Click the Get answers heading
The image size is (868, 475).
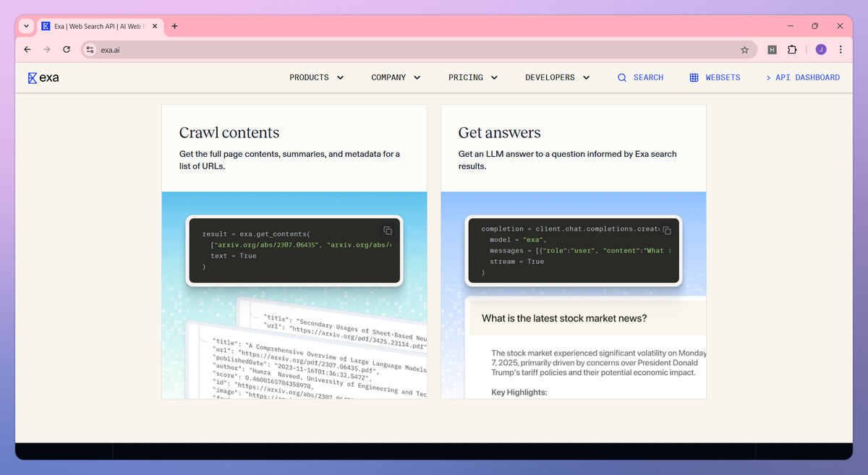499,132
